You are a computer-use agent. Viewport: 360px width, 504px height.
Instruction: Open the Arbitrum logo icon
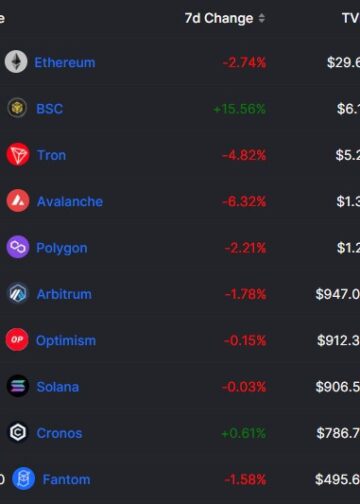18,294
